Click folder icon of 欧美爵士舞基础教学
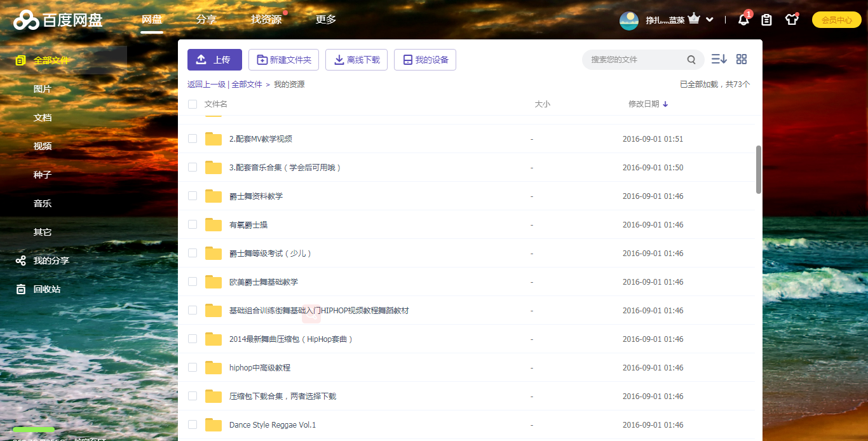The image size is (868, 441). pos(214,282)
